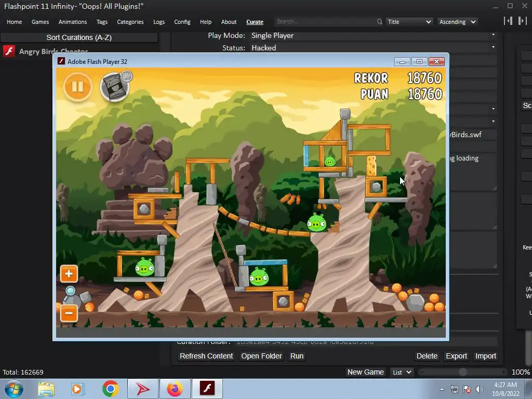The height and width of the screenshot is (399, 532).
Task: Open the Home tab
Action: click(x=14, y=22)
